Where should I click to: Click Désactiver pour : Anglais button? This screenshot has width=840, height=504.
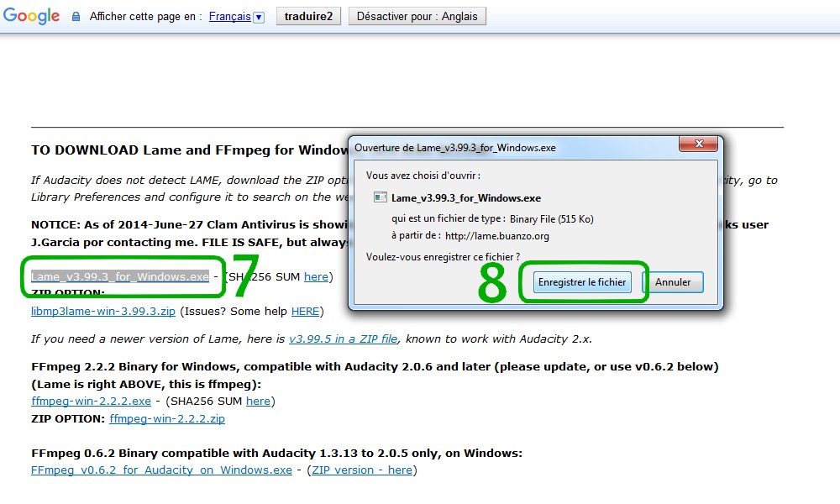417,16
